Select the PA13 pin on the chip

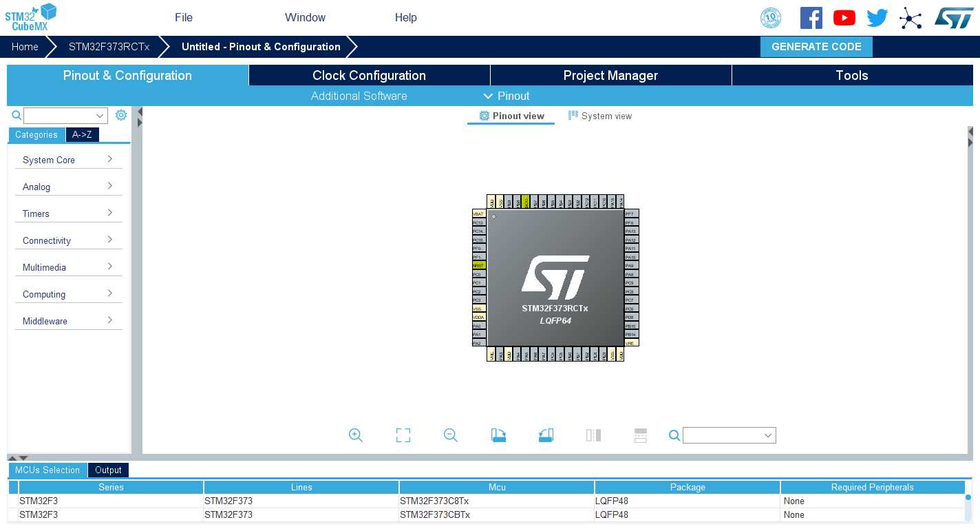[631, 231]
